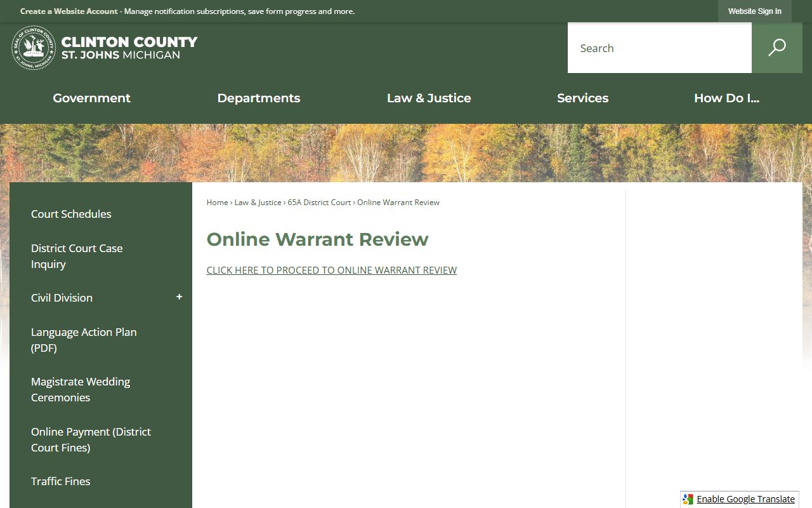This screenshot has width=812, height=508.
Task: Open the Services menu
Action: point(582,98)
